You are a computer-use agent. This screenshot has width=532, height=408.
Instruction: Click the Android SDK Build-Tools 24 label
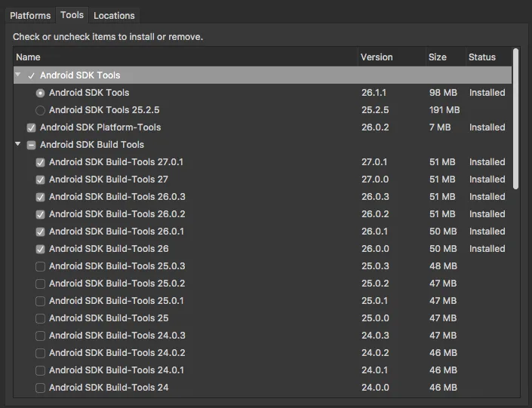[x=109, y=388]
